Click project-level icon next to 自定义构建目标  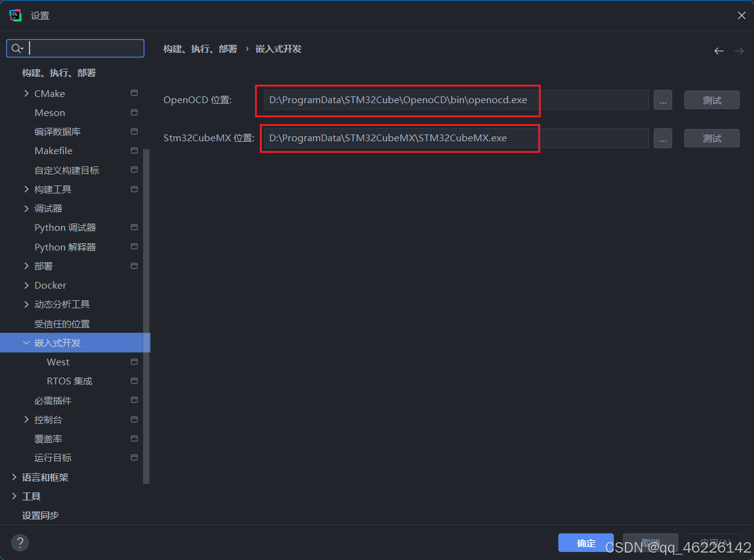[134, 170]
